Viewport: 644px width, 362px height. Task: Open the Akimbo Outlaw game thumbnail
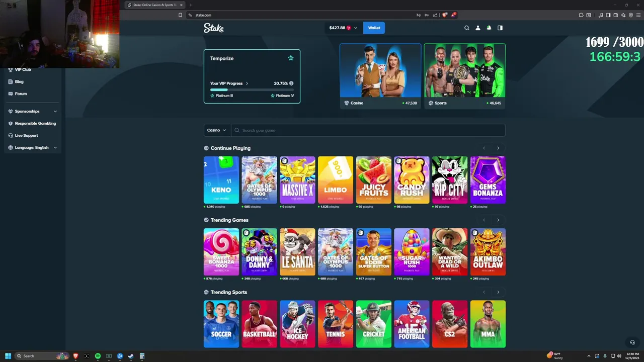(x=488, y=252)
